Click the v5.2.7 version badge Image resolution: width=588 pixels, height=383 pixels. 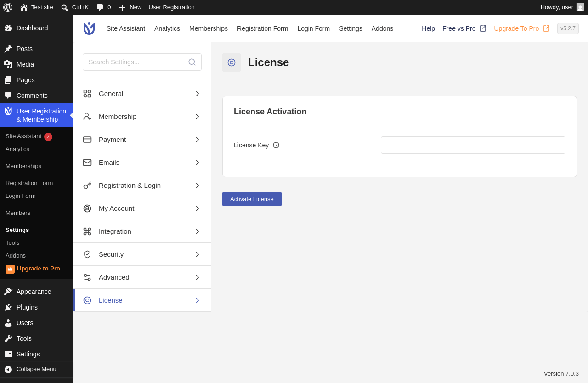click(x=568, y=28)
